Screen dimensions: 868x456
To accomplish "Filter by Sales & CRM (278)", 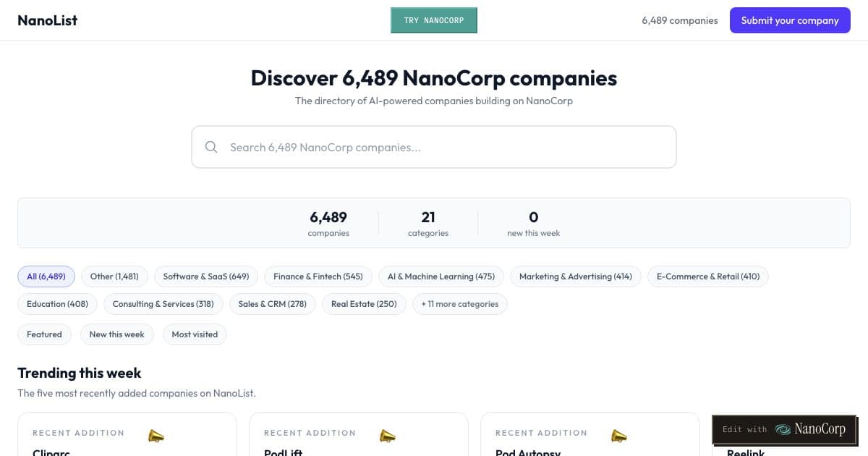I will click(x=273, y=304).
